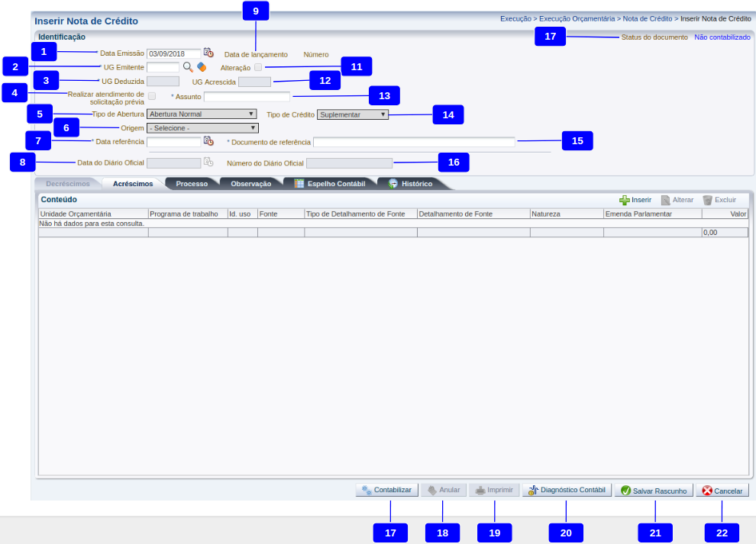
Task: Open the Observação tab
Action: (x=250, y=184)
